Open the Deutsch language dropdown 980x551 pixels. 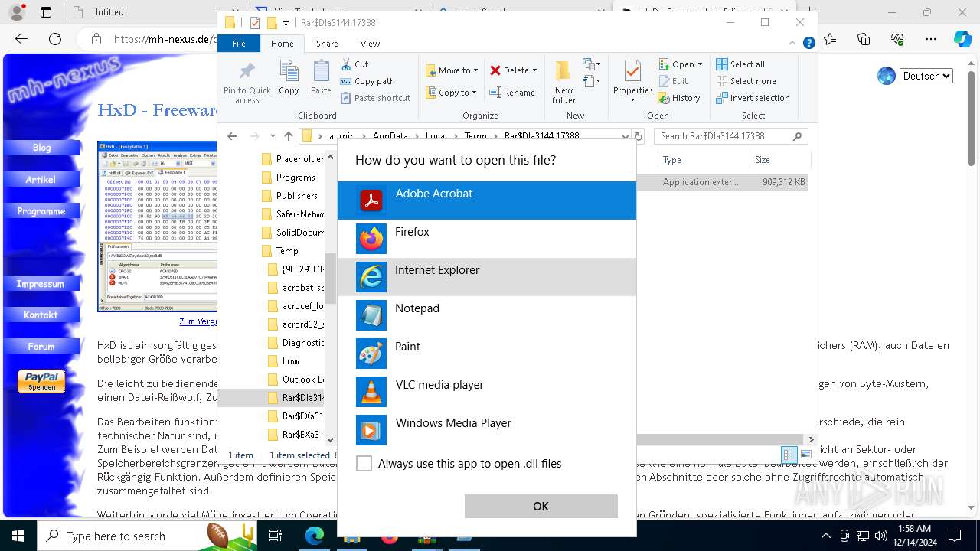(x=926, y=76)
